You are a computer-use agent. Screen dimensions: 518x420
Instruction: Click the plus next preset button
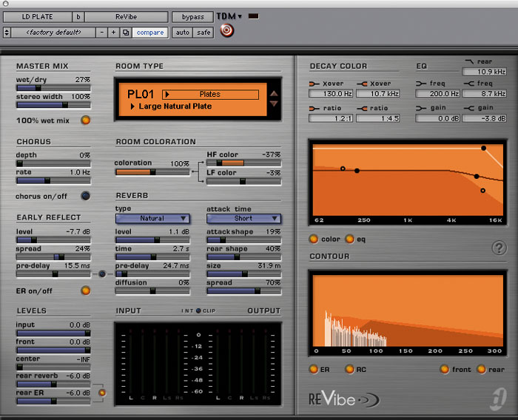(114, 33)
